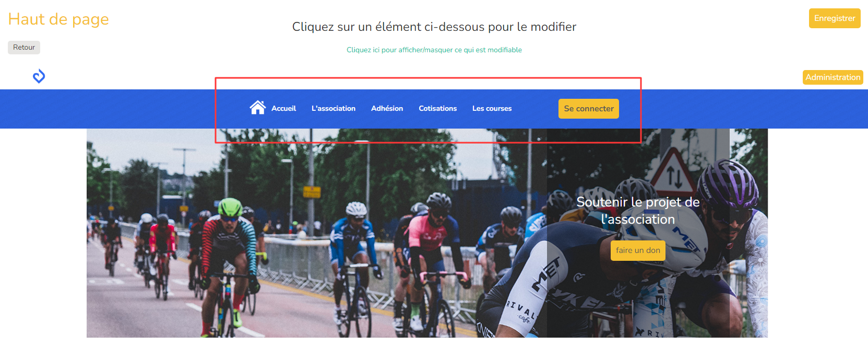Click the Haut de page title
Image resolution: width=868 pixels, height=346 pixels.
click(x=58, y=19)
